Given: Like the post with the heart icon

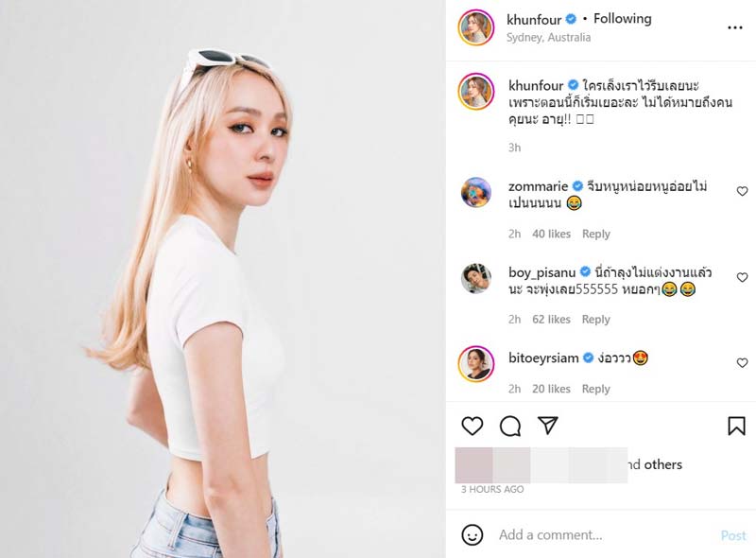Looking at the screenshot, I should (472, 426).
